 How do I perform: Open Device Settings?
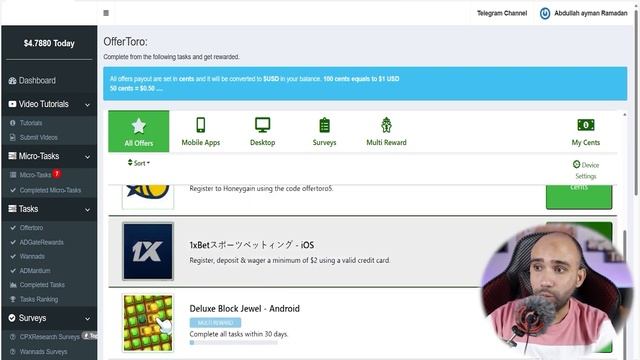pyautogui.click(x=586, y=170)
